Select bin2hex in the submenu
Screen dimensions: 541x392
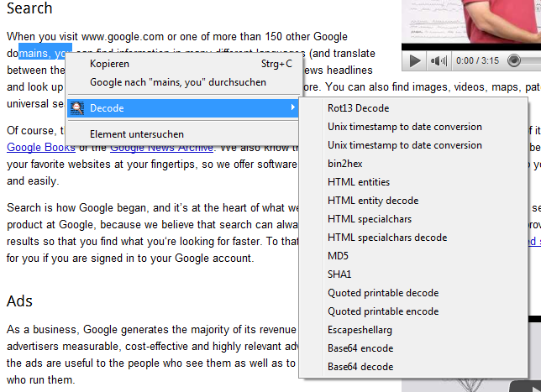pos(413,164)
